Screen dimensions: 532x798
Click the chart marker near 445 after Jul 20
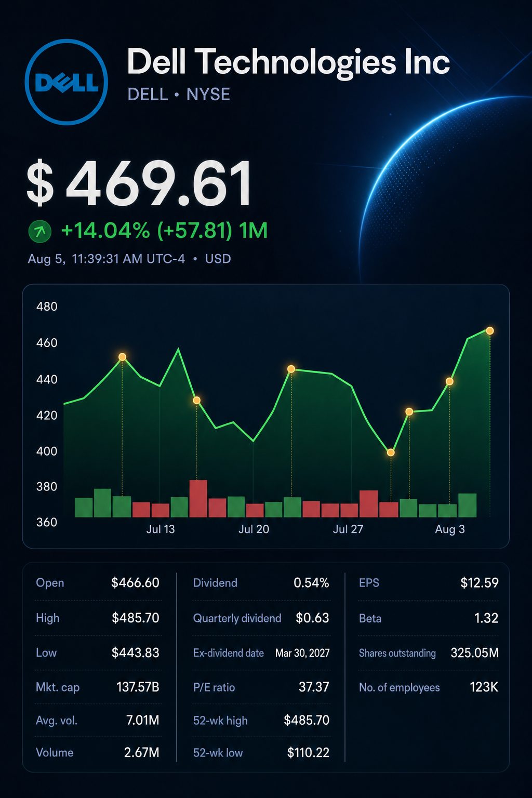[291, 369]
